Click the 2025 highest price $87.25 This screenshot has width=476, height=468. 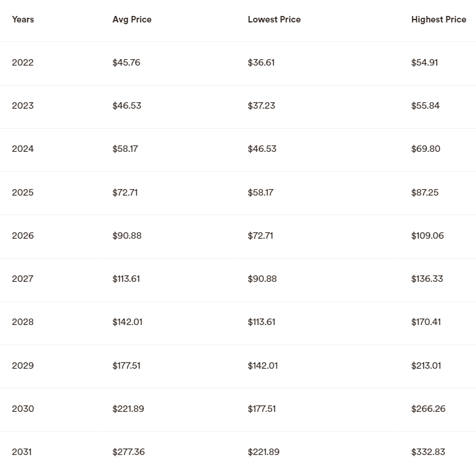(425, 192)
